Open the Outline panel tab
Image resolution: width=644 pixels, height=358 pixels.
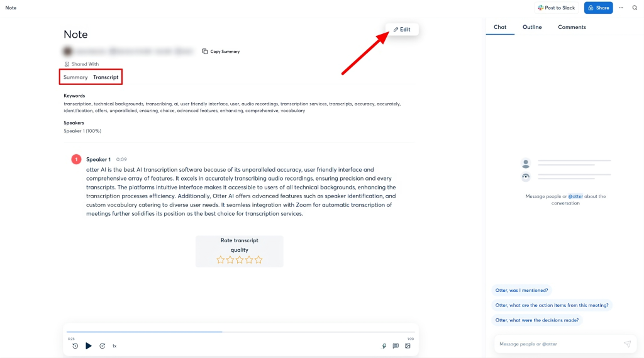click(532, 27)
